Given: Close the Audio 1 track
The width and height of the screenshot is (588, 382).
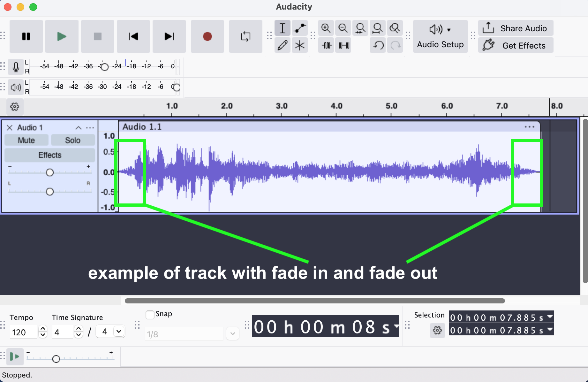Looking at the screenshot, I should click(10, 128).
